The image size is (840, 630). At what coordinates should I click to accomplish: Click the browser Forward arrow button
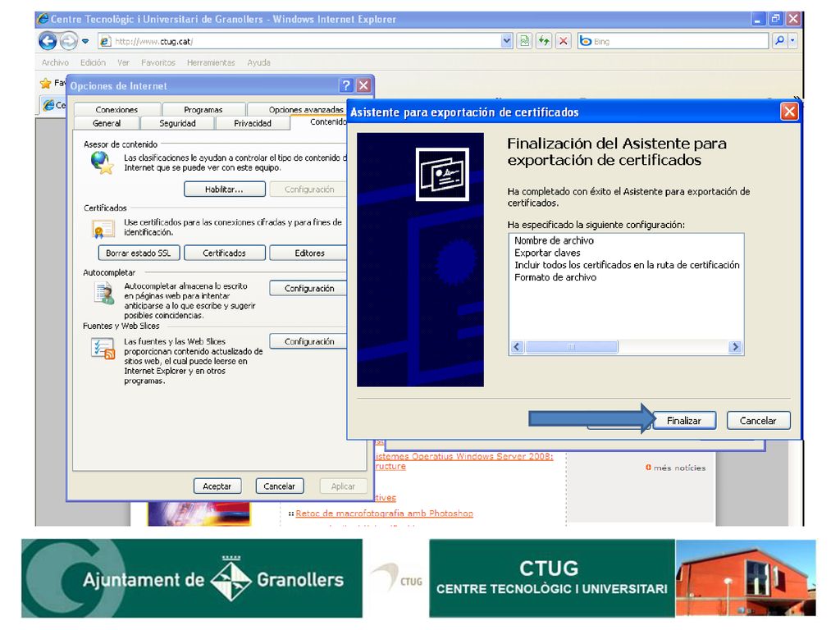click(x=68, y=41)
